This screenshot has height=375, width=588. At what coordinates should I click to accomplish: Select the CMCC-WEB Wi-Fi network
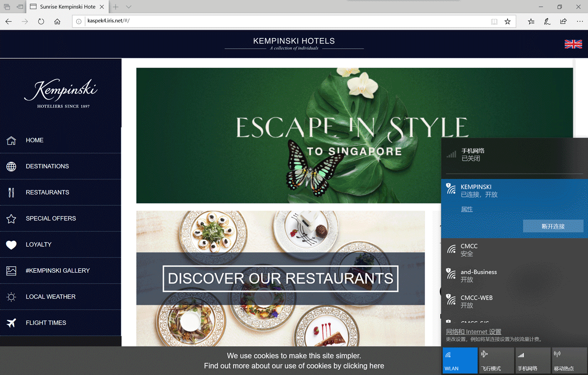click(x=514, y=302)
